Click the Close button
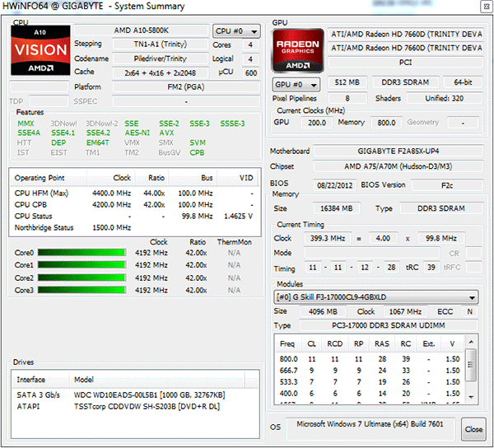494x448 pixels. [473, 429]
